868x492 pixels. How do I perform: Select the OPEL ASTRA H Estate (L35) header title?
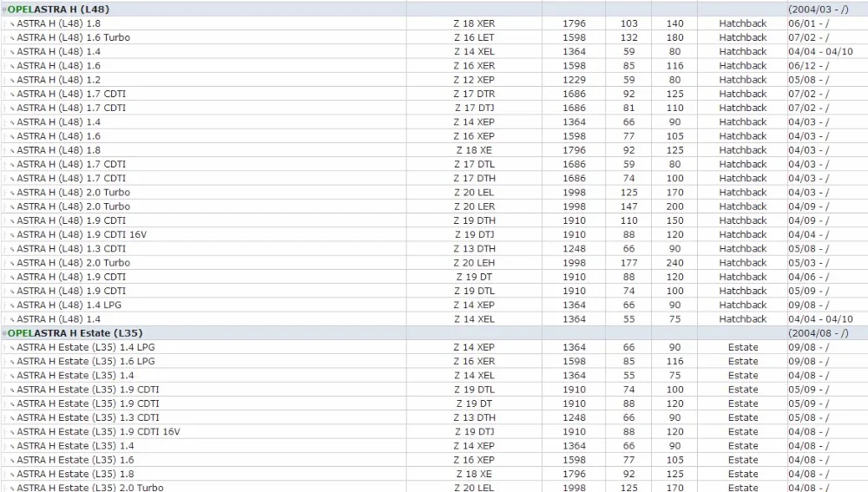pyautogui.click(x=75, y=333)
